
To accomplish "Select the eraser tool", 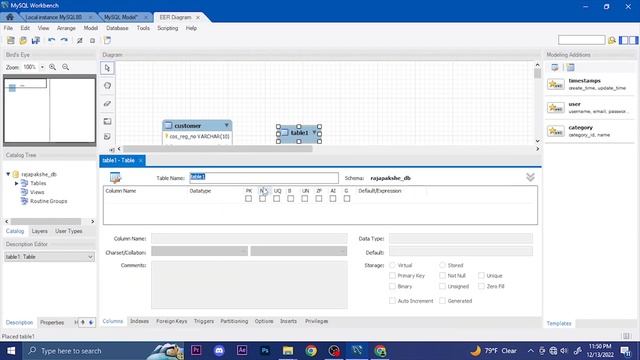I will (x=107, y=104).
